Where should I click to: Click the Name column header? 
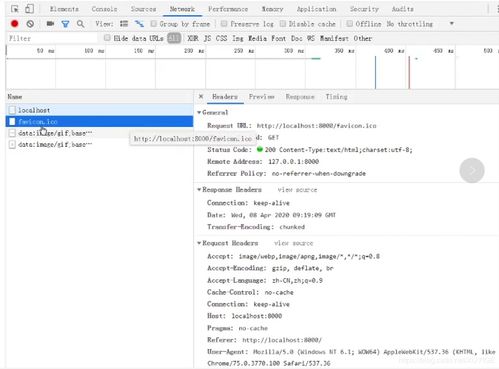coord(99,97)
